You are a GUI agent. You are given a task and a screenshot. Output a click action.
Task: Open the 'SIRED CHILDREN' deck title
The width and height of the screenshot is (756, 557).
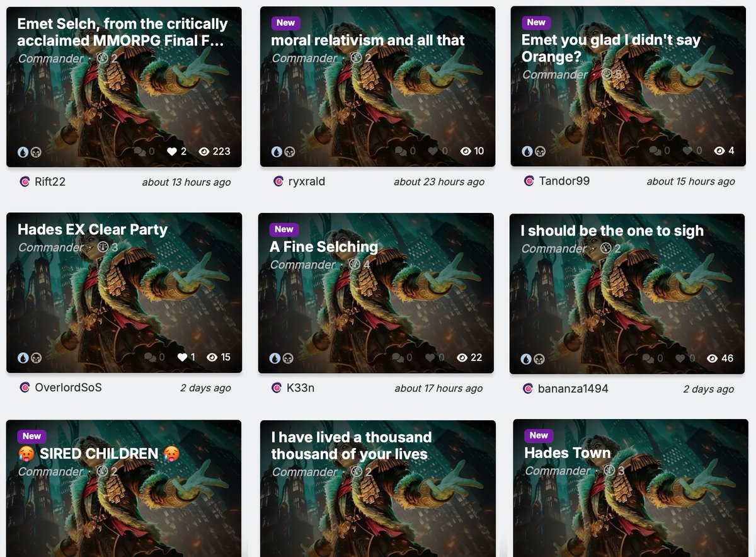[x=99, y=454]
